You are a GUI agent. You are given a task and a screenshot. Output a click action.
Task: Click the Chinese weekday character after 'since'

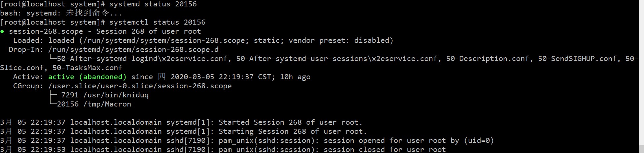tap(162, 77)
